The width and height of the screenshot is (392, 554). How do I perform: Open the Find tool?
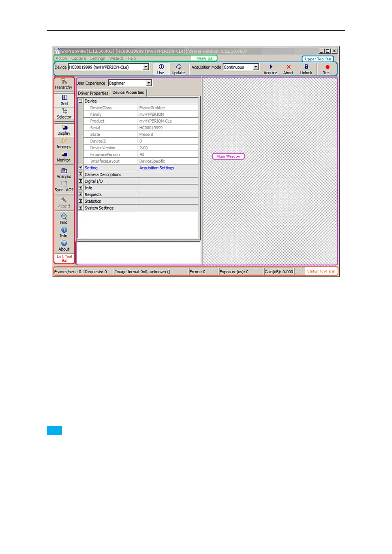(64, 219)
